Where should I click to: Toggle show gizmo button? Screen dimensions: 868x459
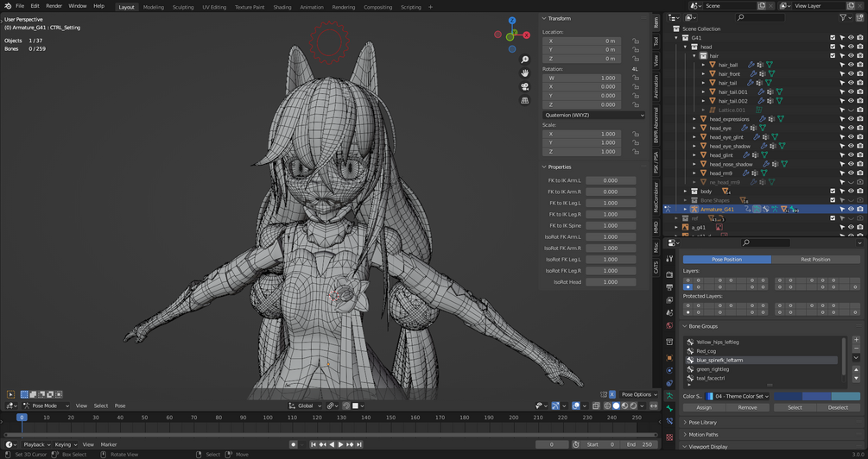[x=556, y=406]
